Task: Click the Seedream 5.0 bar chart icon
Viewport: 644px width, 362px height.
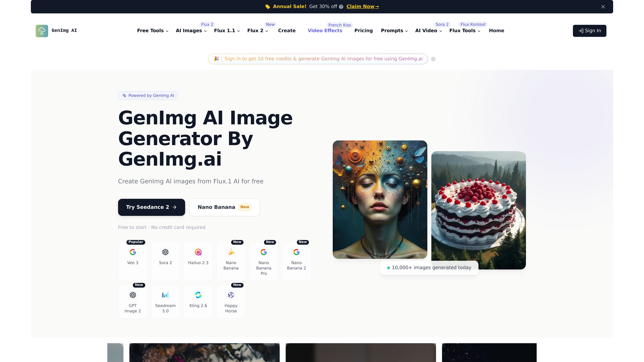Action: tap(165, 295)
